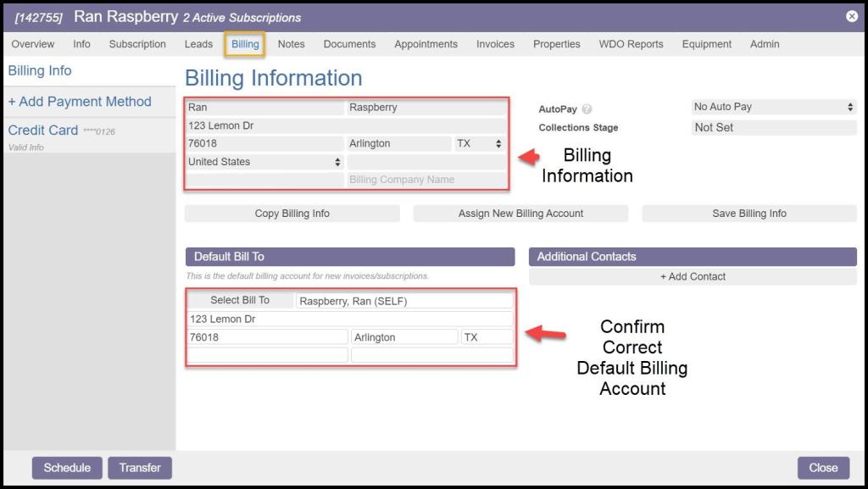This screenshot has width=868, height=489.
Task: Click the AutoPay help question mark icon
Action: pyautogui.click(x=587, y=109)
